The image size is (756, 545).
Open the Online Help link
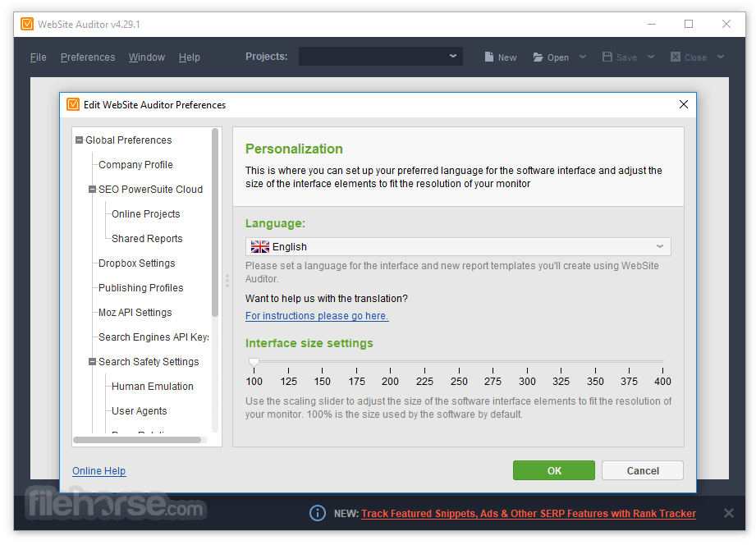pos(99,470)
